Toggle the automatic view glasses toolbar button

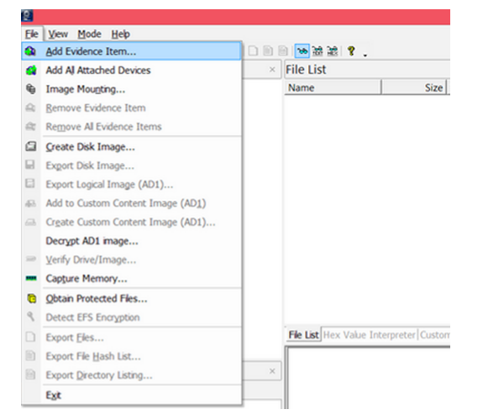[302, 51]
